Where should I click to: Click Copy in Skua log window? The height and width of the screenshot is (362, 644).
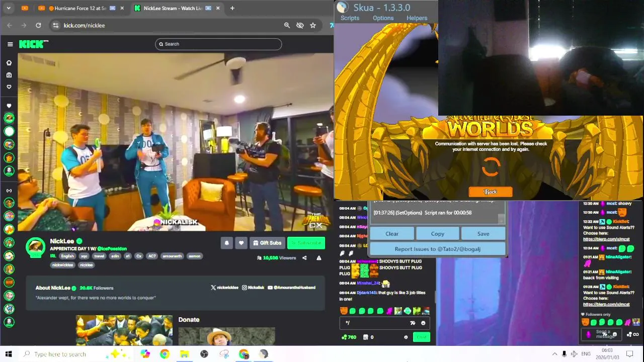tap(438, 234)
